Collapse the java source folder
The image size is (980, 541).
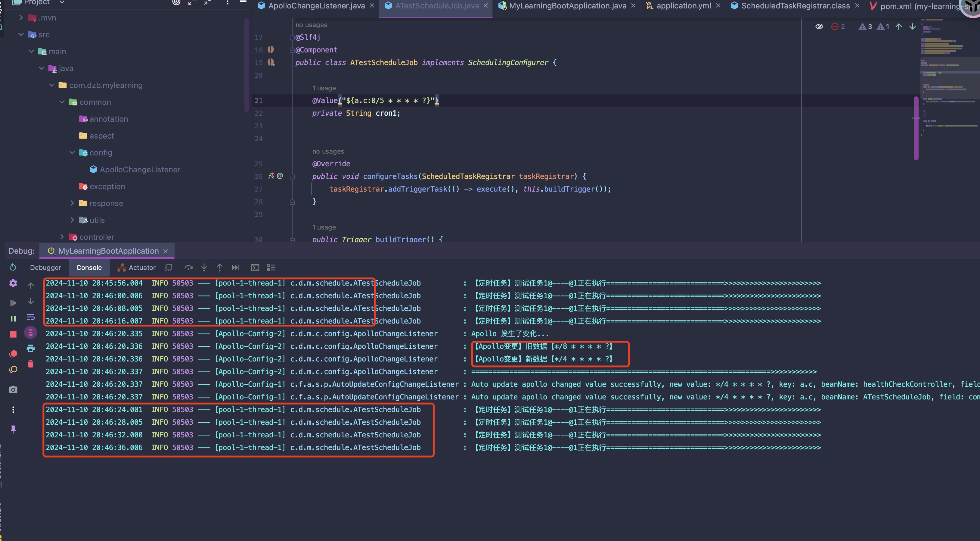[42, 68]
